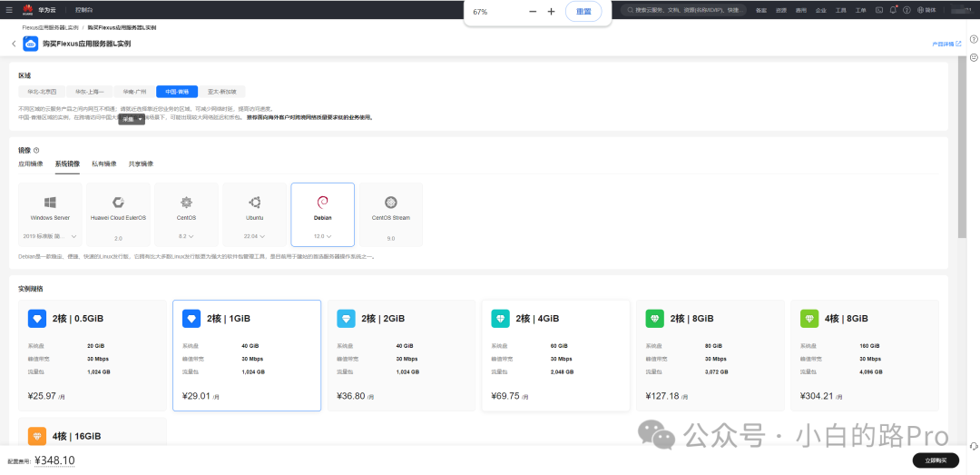Open help in top navigation bar
Screen dimensions: 980x475
(906, 10)
